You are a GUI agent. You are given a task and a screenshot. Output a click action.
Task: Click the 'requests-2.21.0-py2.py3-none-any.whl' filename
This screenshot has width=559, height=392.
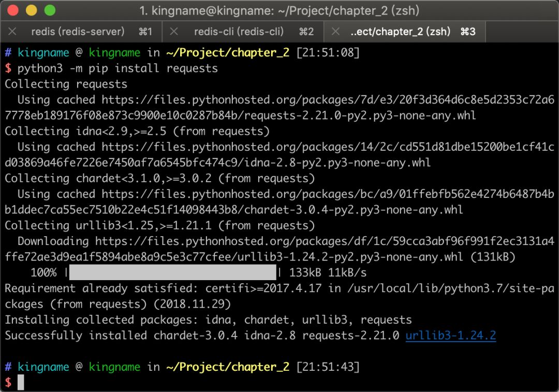click(x=360, y=115)
